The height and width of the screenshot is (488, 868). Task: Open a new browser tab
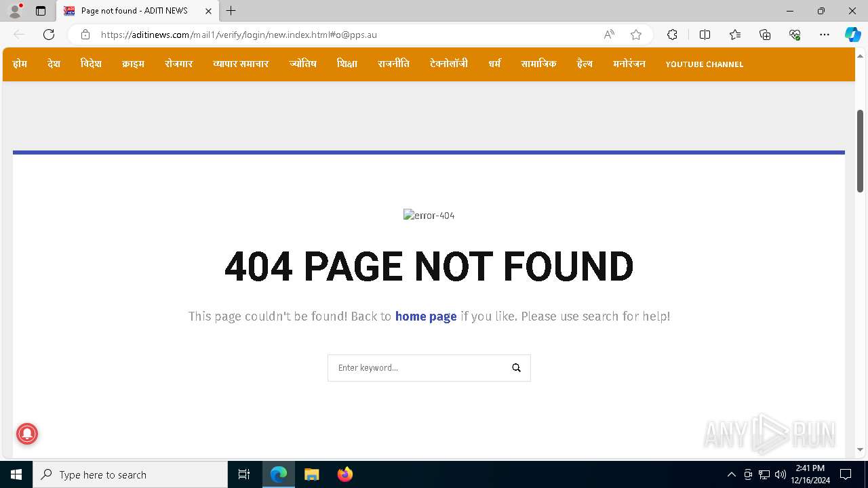(x=231, y=11)
